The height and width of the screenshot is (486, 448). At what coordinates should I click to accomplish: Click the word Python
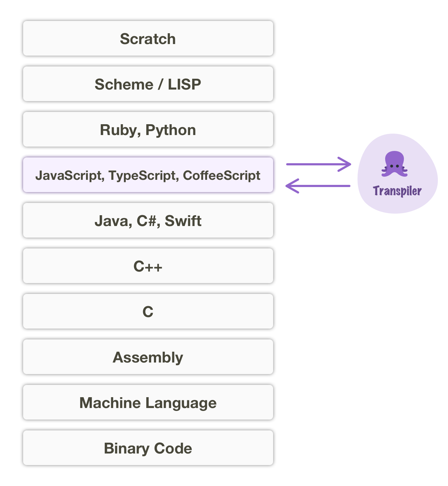171,130
